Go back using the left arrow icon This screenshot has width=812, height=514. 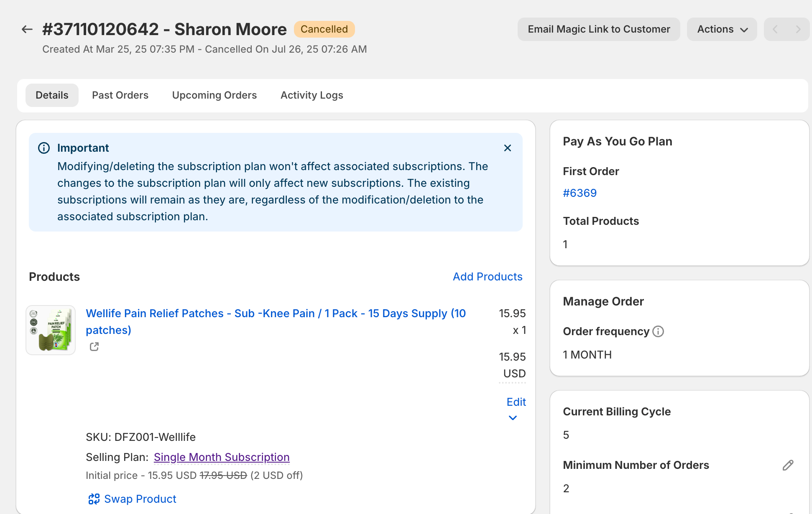pyautogui.click(x=27, y=29)
